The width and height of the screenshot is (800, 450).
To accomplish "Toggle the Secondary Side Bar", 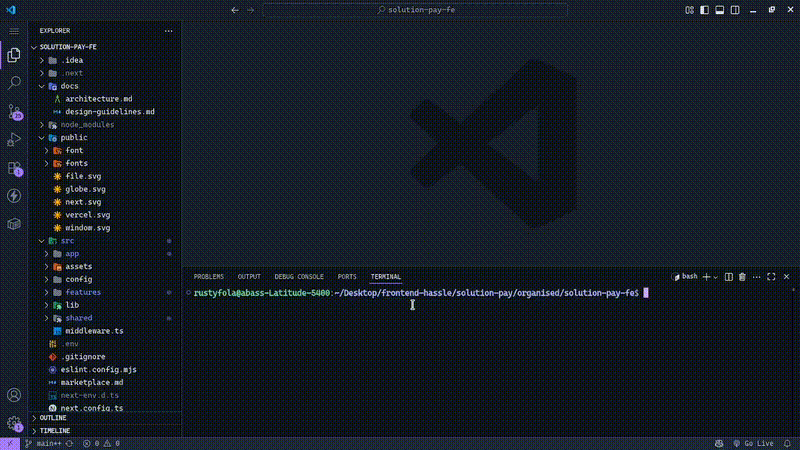I will [735, 10].
